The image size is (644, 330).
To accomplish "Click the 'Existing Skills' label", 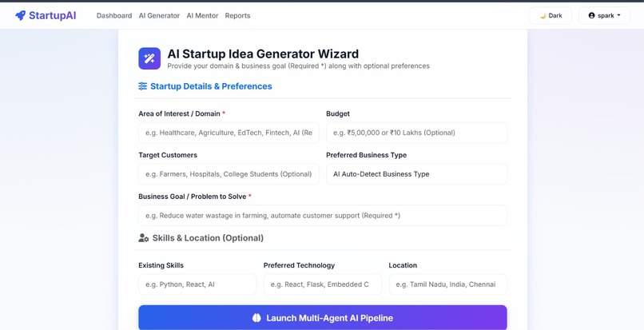I will 161,265.
